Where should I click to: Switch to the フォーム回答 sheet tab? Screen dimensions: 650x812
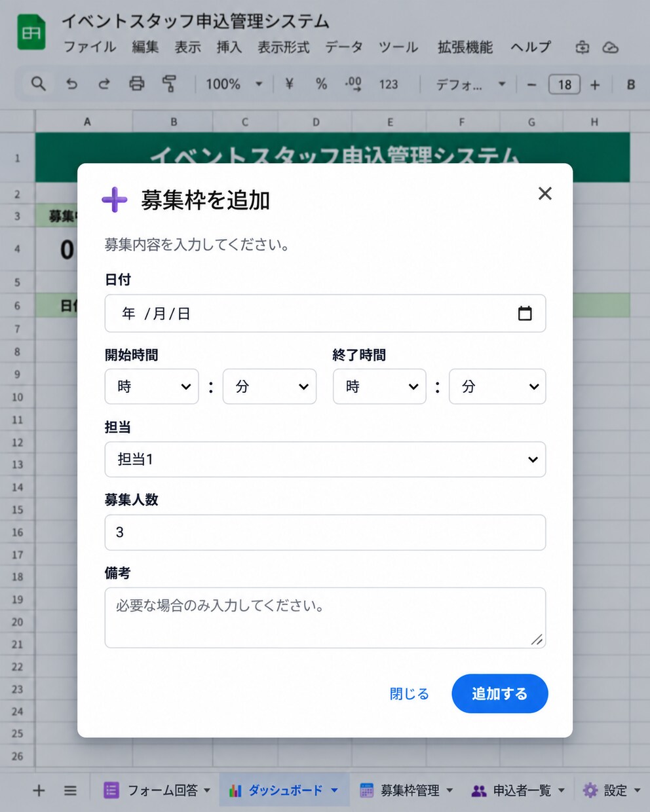pos(157,790)
